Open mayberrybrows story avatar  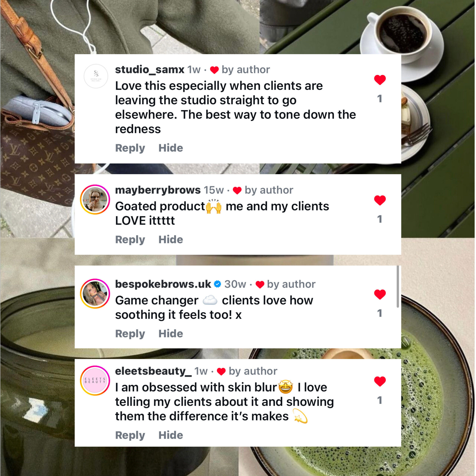95,199
